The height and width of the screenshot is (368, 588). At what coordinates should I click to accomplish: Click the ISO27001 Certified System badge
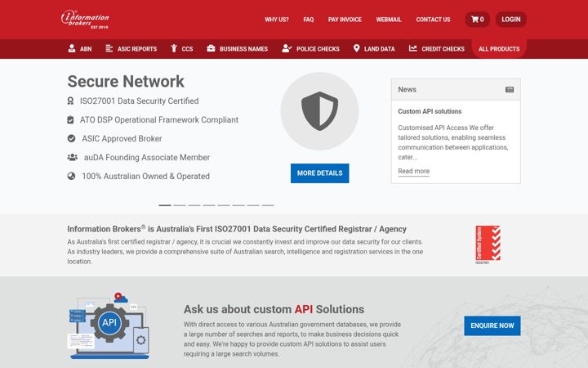(488, 245)
